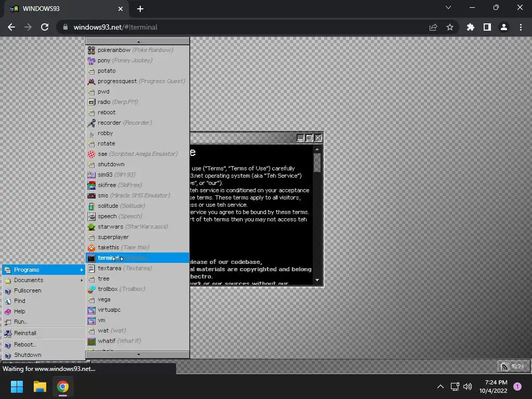Image resolution: width=532 pixels, height=399 pixels.
Task: Open Chrome side panel button
Action: [x=487, y=27]
